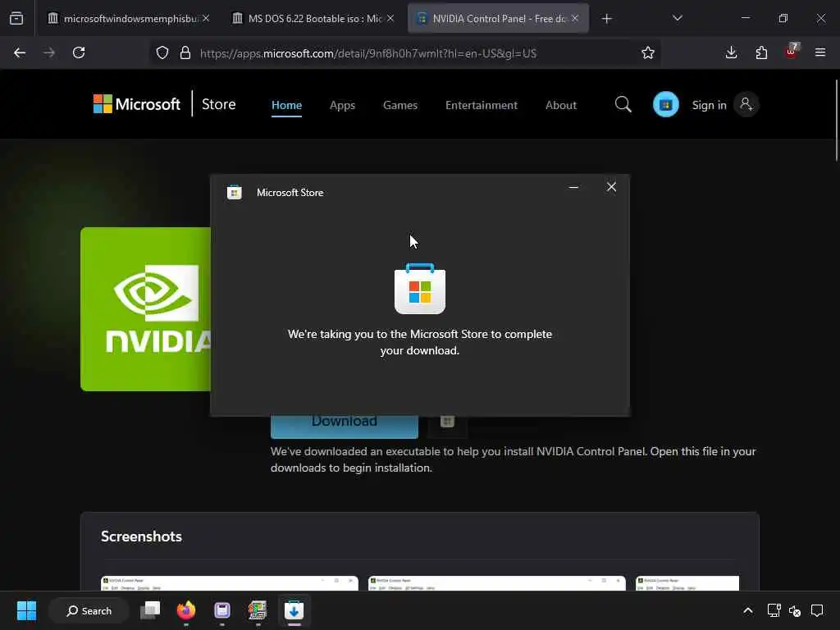Click the blue Download button
This screenshot has height=630, width=840.
[x=345, y=427]
